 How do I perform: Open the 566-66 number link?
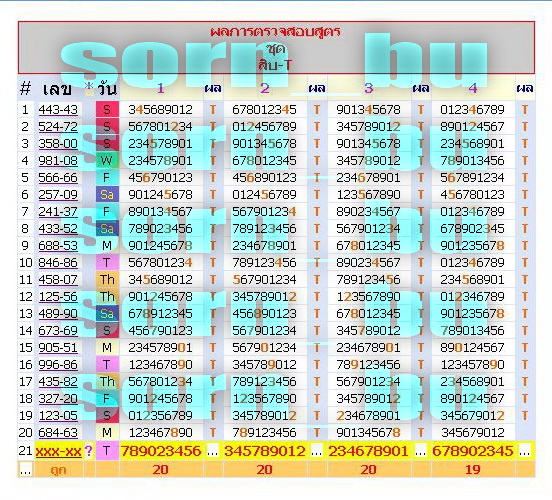(58, 178)
